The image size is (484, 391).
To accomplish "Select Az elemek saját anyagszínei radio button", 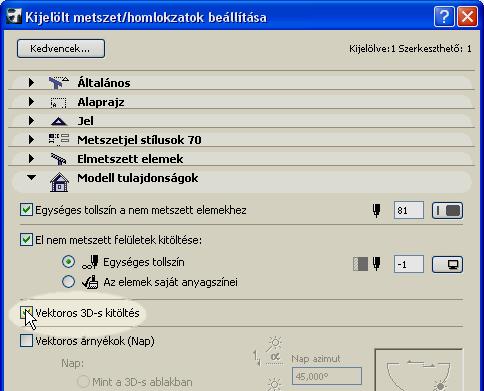I will (x=68, y=282).
